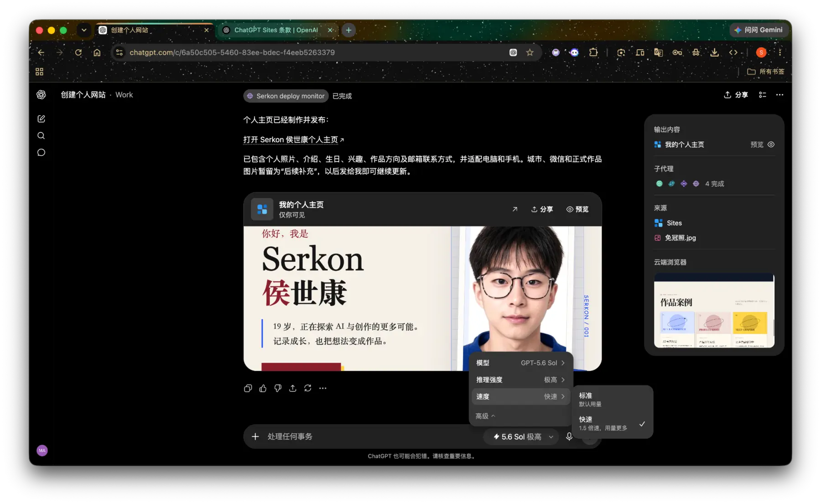Screen dimensions: 821x504
Task: Click the microphone dictation icon
Action: (569, 436)
